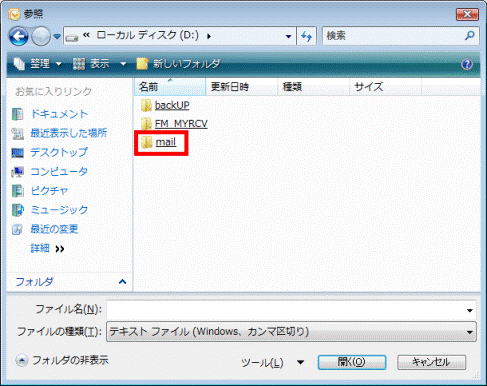Click the ミュージック icon
The width and height of the screenshot is (487, 386).
coord(17,210)
